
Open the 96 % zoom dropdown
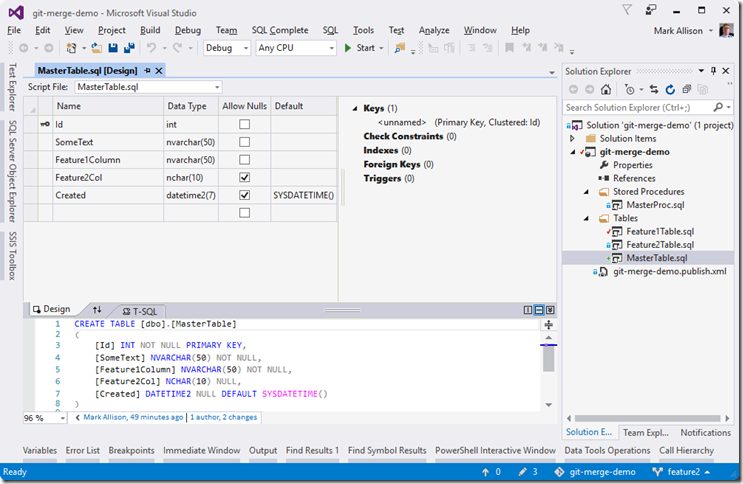pos(62,418)
